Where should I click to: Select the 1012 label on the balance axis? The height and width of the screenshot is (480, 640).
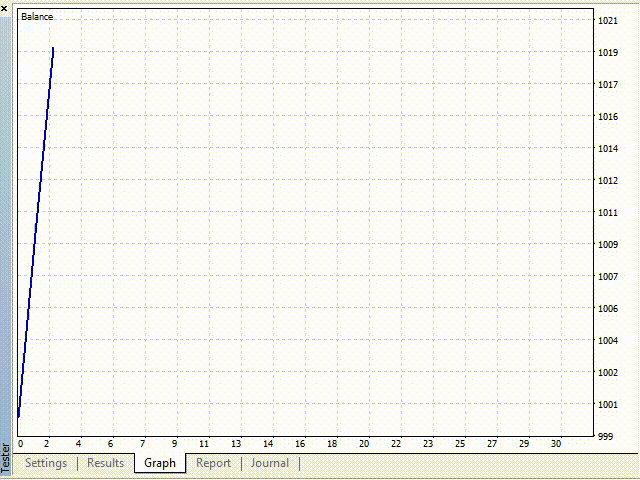[607, 181]
